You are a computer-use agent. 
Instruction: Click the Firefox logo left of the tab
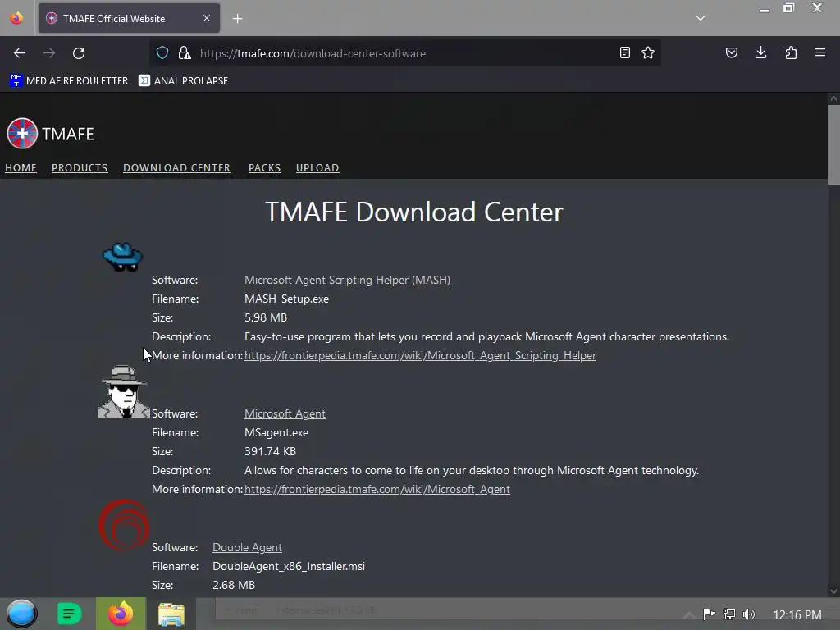click(x=16, y=18)
